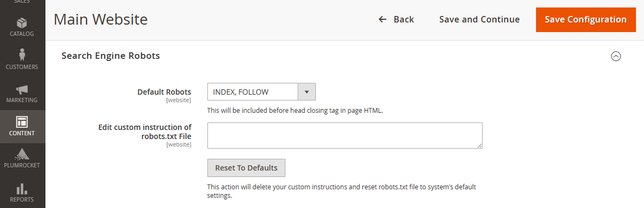The image size is (644, 208).
Task: Click the orange Save Configuration button
Action: (586, 19)
